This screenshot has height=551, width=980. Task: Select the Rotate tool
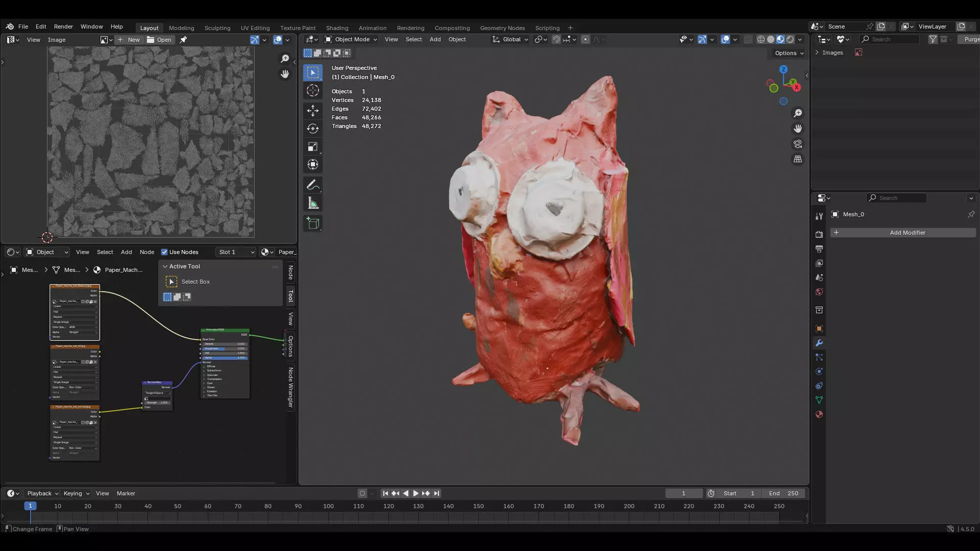(313, 129)
